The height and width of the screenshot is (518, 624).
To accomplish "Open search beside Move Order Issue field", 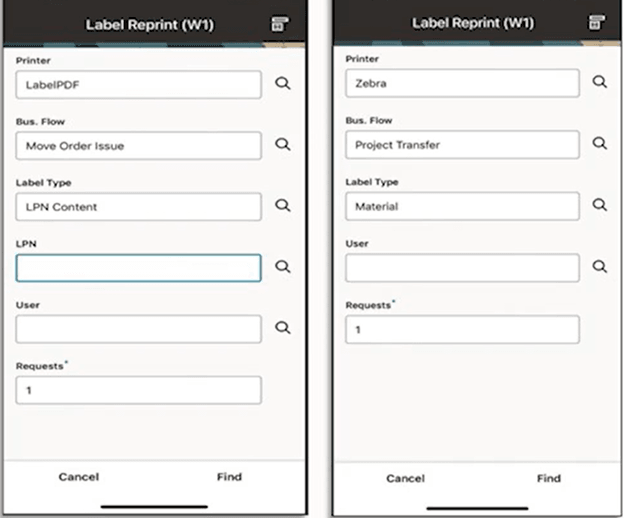I will (283, 144).
